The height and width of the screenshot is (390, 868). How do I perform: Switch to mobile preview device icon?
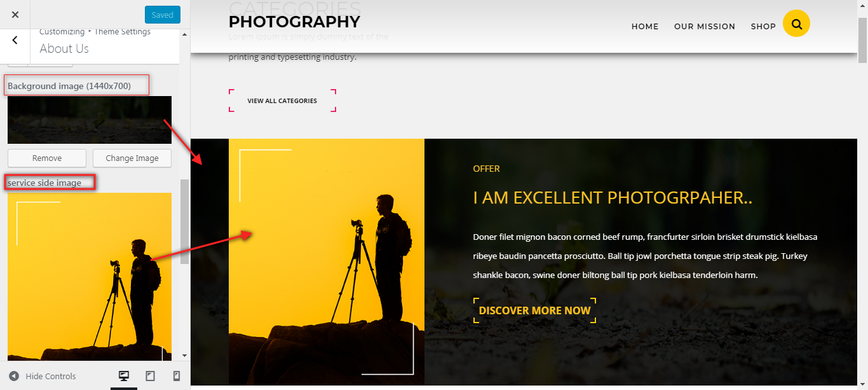tap(177, 376)
